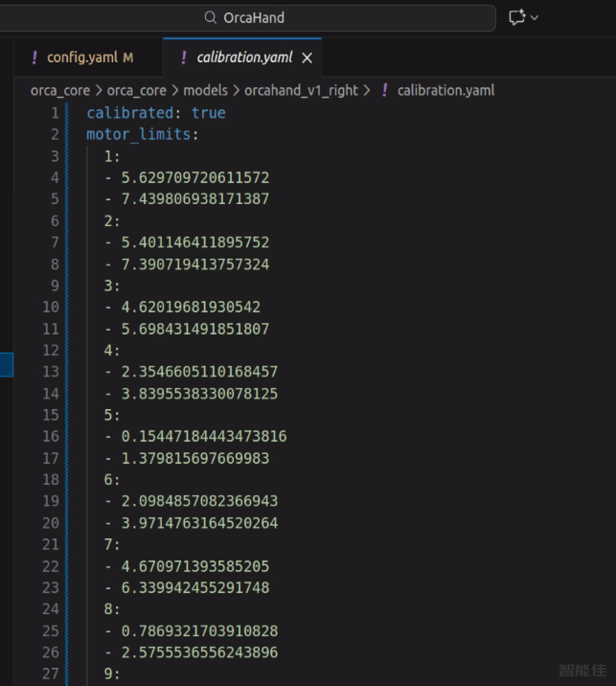Place cursor on the 'true' value
616x686 pixels.
tap(208, 113)
